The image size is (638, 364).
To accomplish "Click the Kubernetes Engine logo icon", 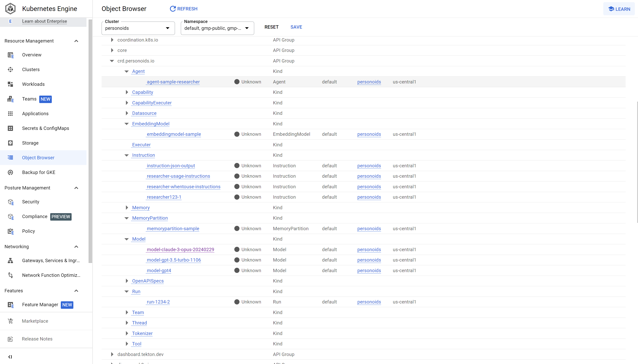I will [10, 9].
